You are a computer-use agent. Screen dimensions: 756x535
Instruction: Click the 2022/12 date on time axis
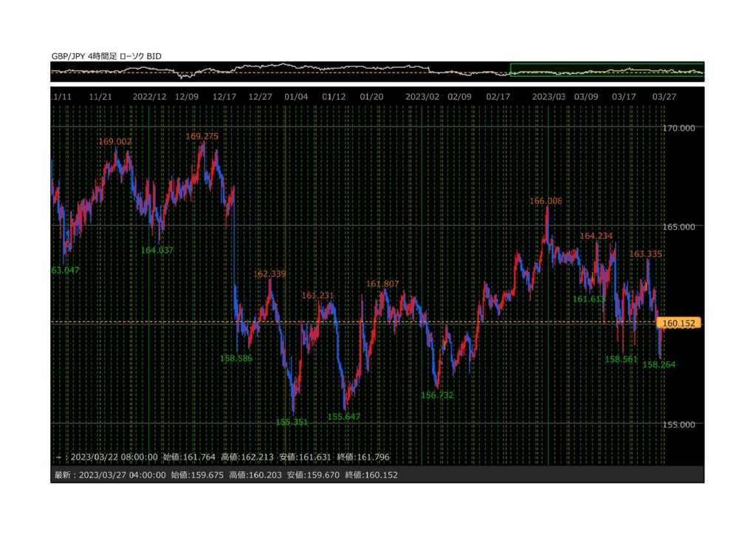[149, 97]
